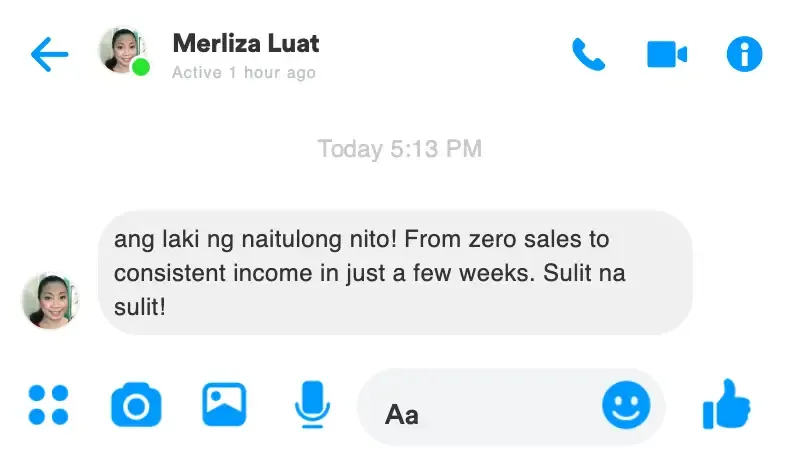Record a voice message with microphone
The image size is (794, 466).
click(312, 405)
